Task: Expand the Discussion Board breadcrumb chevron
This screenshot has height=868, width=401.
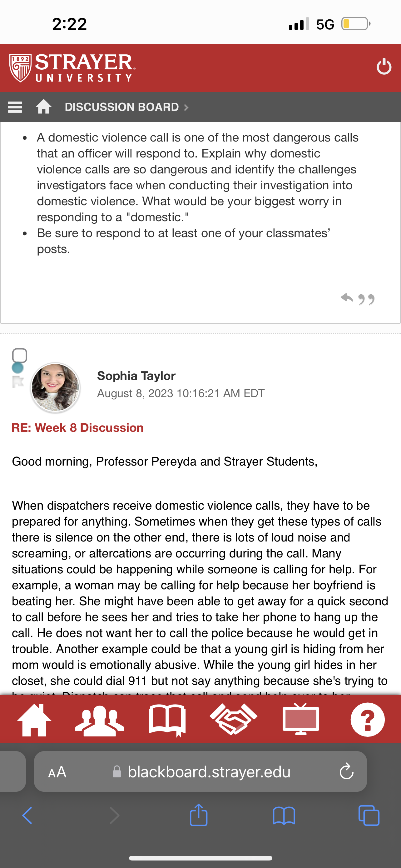Action: 186,107
